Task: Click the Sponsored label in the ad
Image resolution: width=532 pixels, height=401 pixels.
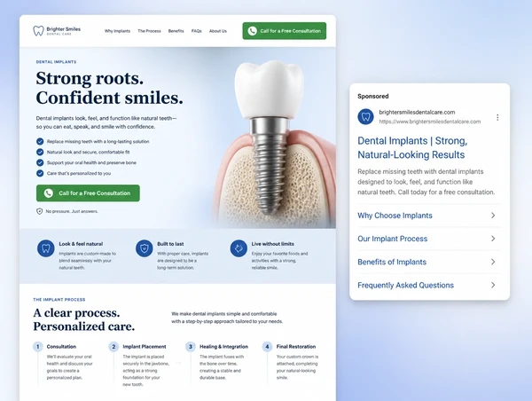Action: [x=373, y=96]
